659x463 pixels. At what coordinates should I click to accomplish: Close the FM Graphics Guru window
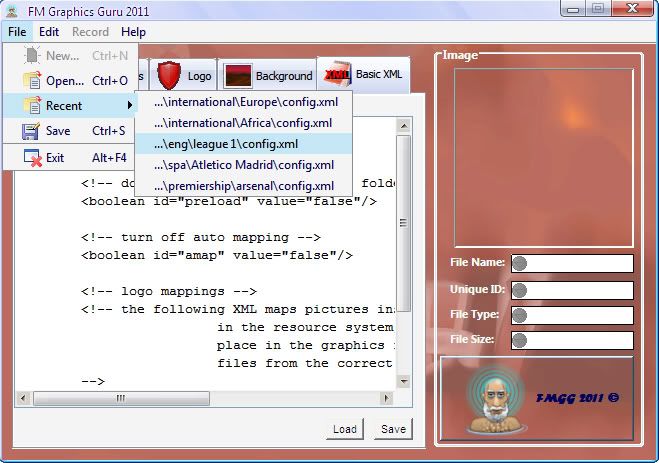pos(632,9)
